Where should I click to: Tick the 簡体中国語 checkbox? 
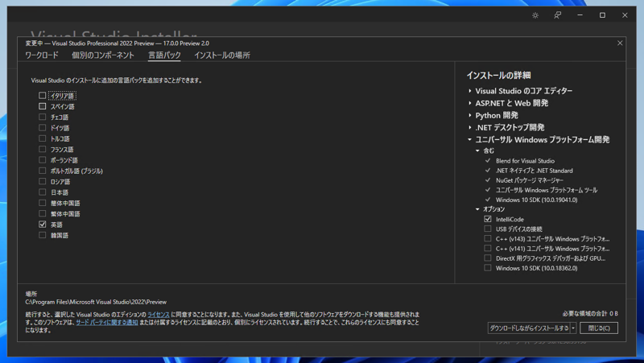click(x=43, y=203)
